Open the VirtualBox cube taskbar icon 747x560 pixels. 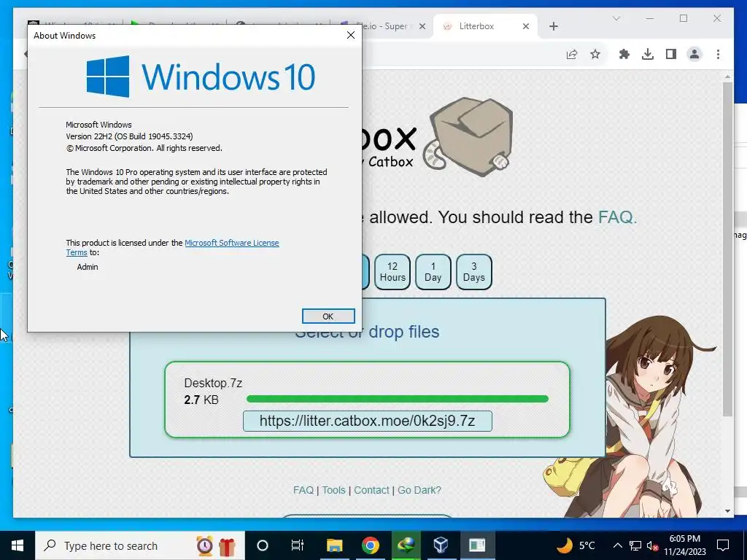(x=441, y=545)
